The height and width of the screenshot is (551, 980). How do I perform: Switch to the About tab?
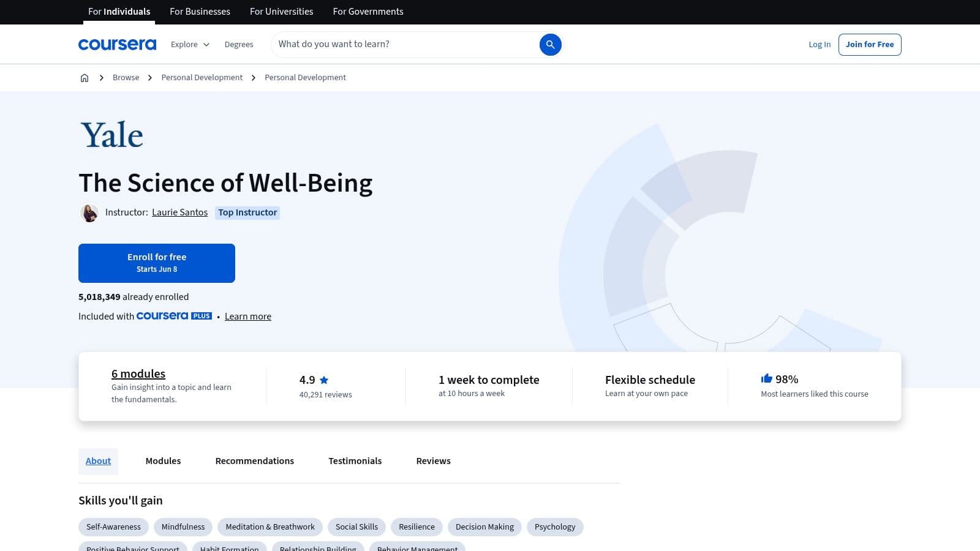point(98,461)
